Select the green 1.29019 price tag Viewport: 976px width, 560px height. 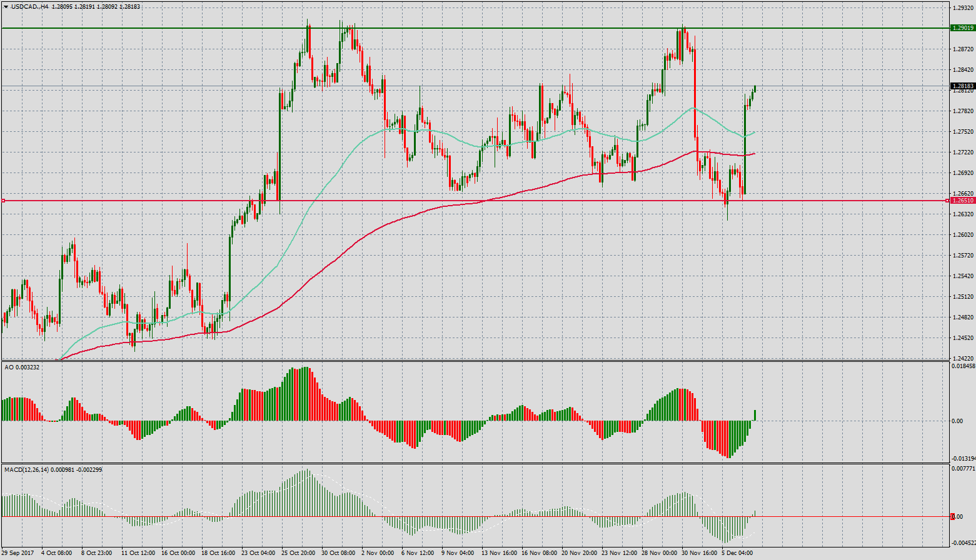coord(962,28)
